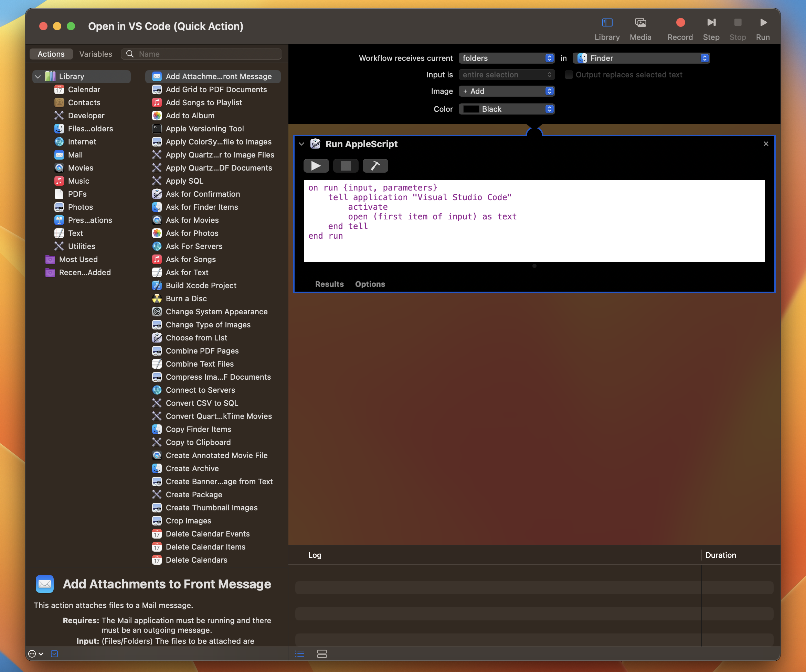This screenshot has height=672, width=806.
Task: Open the Black color popup
Action: [x=506, y=109]
